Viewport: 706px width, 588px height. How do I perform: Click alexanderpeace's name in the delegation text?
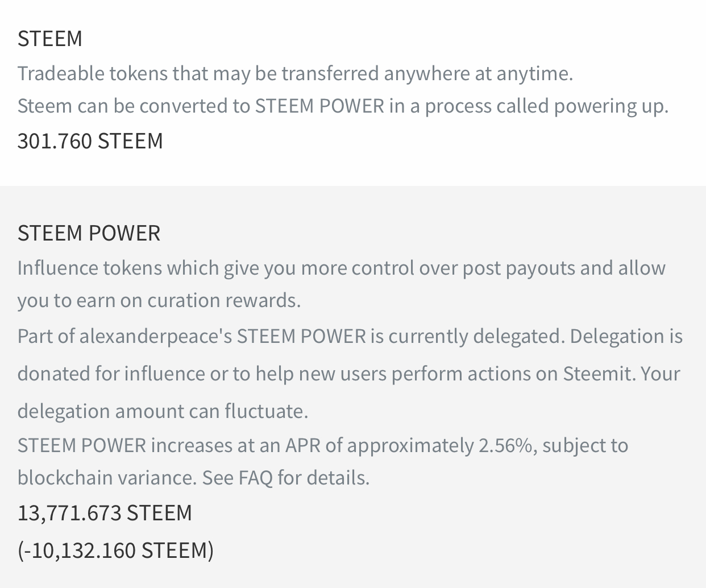[x=156, y=336]
